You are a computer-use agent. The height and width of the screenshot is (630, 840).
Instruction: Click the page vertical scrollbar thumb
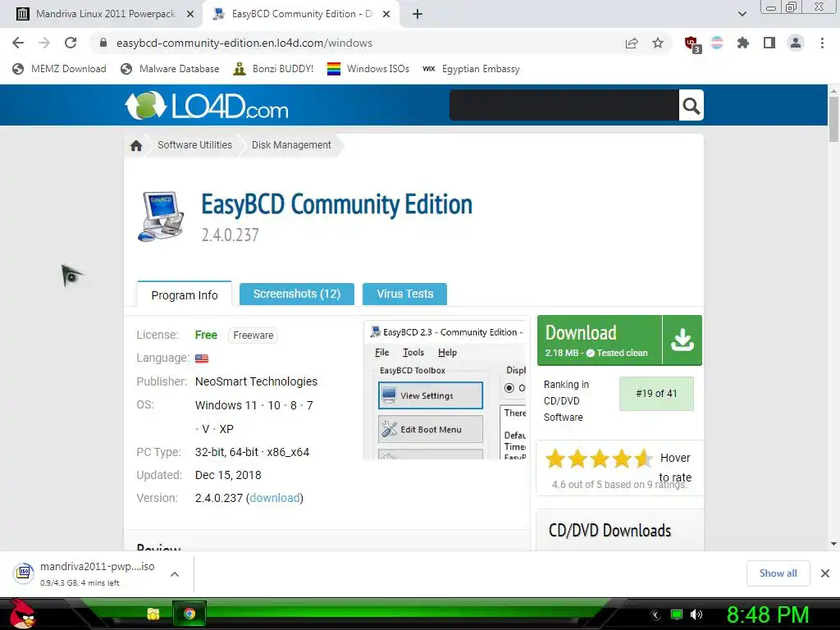pos(833,120)
